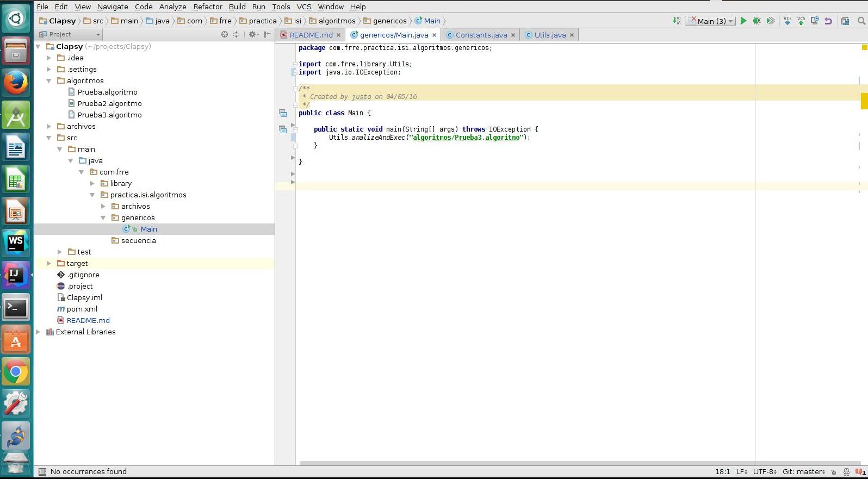868x479 pixels.
Task: Select pom.xml in the project tree
Action: [82, 309]
